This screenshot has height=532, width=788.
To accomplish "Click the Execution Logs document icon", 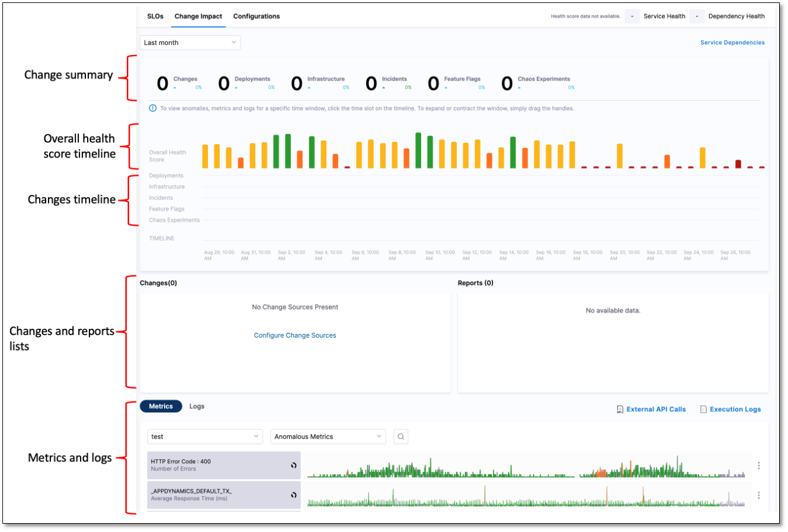I will (x=703, y=409).
